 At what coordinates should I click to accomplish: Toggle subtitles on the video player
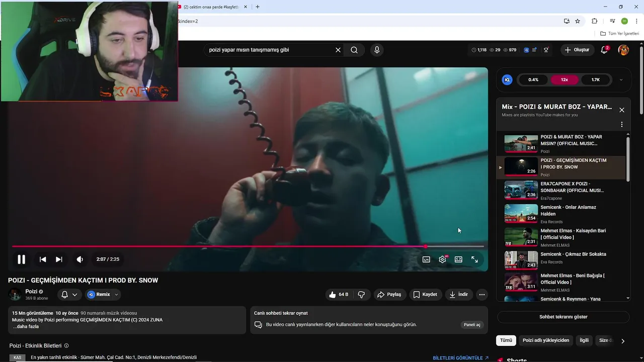426,259
